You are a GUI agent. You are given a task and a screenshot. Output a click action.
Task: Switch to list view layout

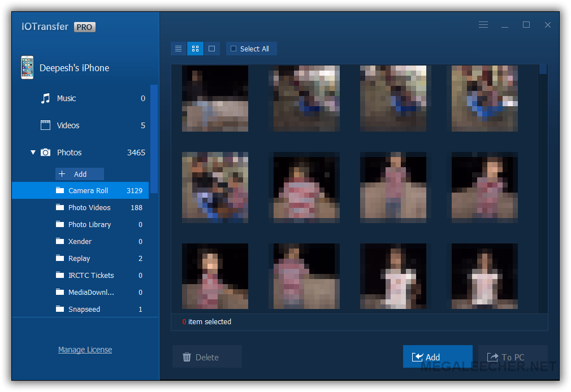point(178,49)
